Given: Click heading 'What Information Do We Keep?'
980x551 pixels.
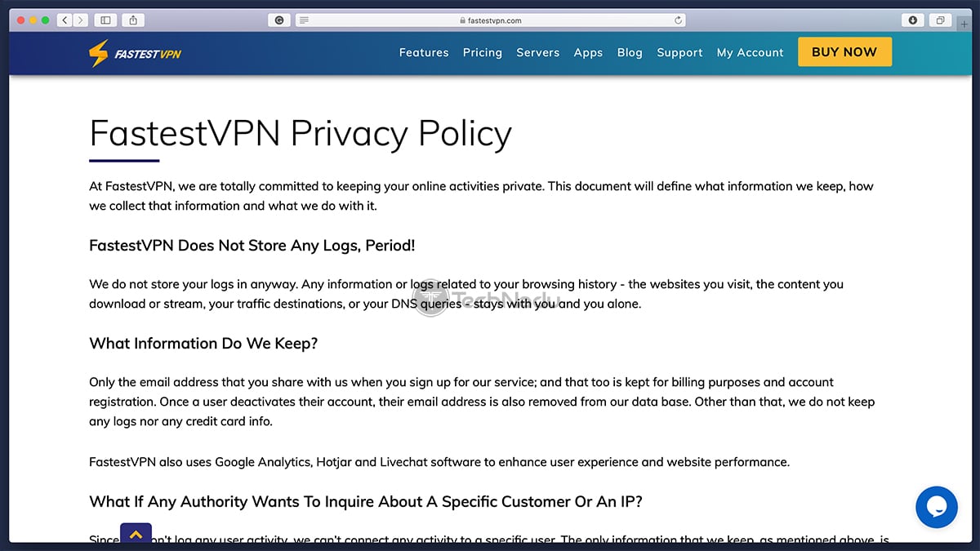Looking at the screenshot, I should tap(203, 344).
